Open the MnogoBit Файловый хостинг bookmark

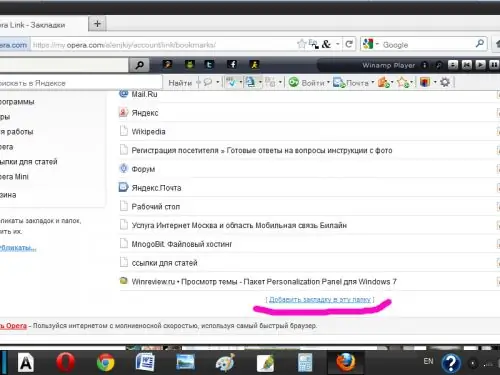click(x=182, y=244)
